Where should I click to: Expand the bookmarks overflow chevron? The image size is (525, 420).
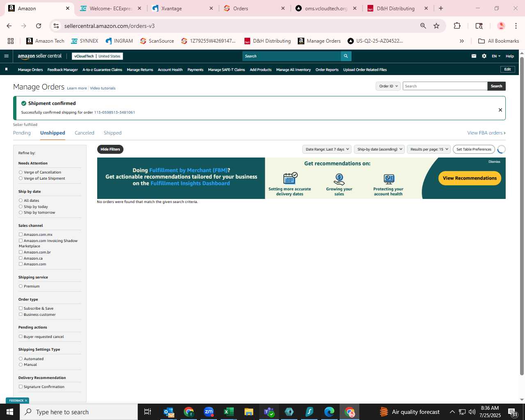point(462,41)
